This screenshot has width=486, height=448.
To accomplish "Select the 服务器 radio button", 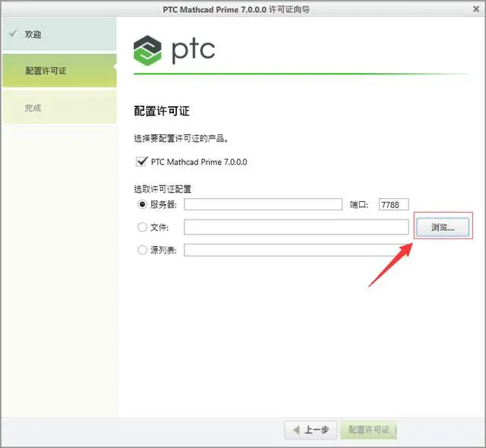I will 142,204.
